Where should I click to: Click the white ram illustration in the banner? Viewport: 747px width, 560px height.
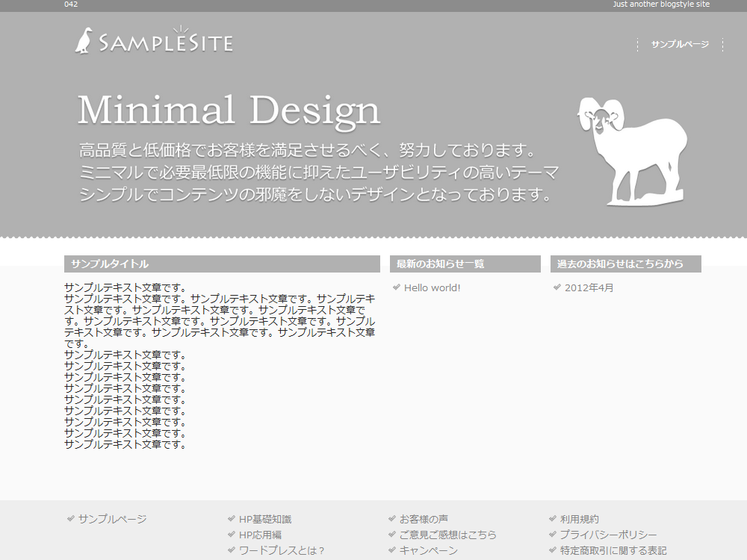[x=632, y=152]
